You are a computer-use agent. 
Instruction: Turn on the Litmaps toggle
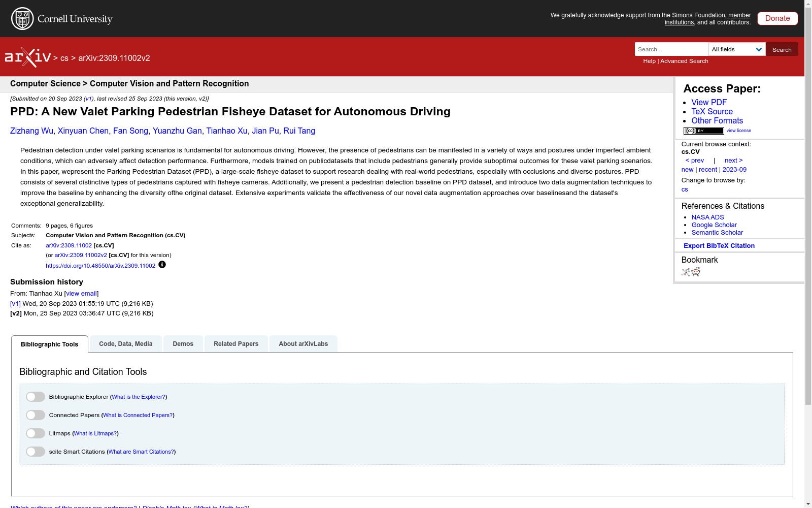click(x=36, y=433)
